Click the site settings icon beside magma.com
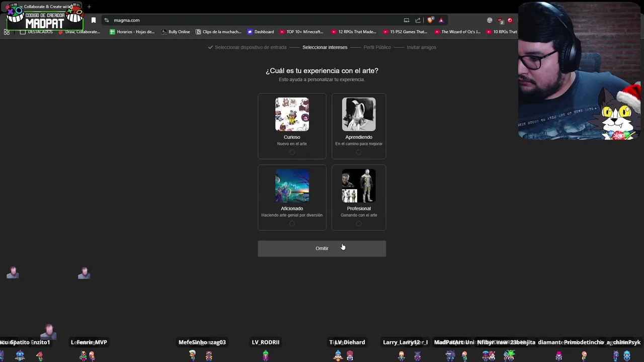 click(106, 20)
